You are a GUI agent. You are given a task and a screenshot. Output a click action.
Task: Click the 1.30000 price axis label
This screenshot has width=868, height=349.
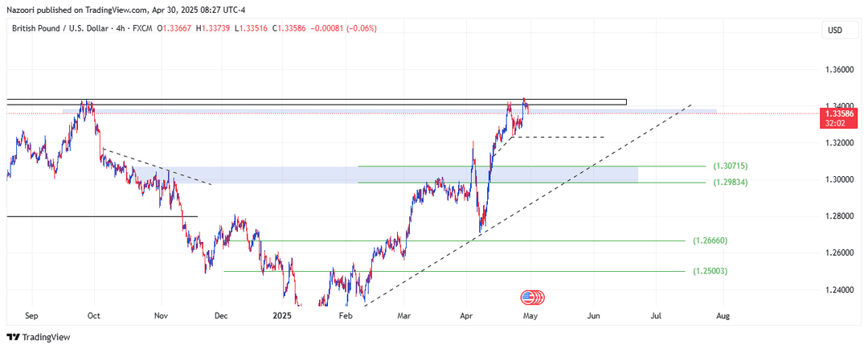pos(839,179)
